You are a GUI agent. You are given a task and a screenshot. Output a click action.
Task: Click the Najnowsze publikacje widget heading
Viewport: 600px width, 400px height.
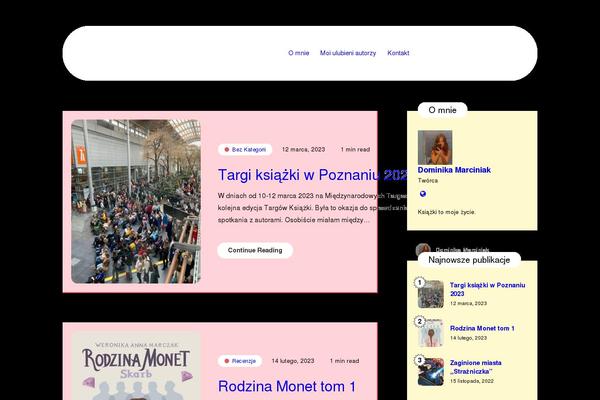tap(469, 260)
